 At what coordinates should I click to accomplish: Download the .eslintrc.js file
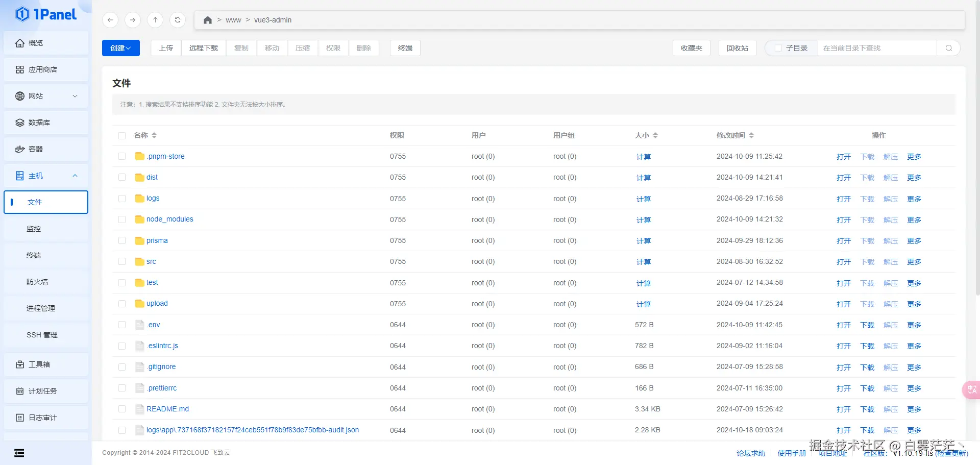(x=867, y=346)
